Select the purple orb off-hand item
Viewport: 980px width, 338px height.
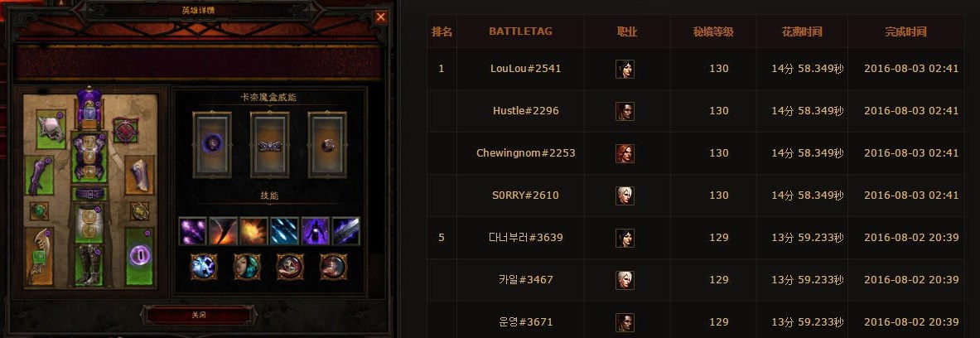pos(138,256)
